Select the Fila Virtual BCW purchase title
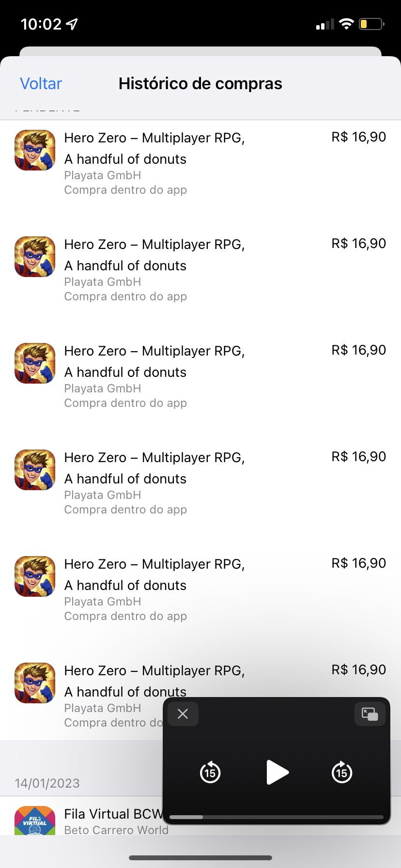Screen dimensions: 401x868 (x=113, y=814)
